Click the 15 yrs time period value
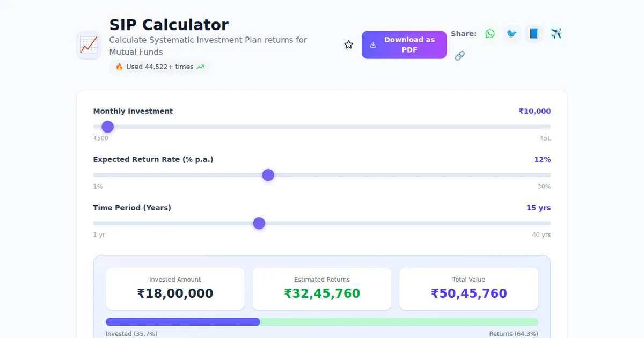 pyautogui.click(x=538, y=208)
